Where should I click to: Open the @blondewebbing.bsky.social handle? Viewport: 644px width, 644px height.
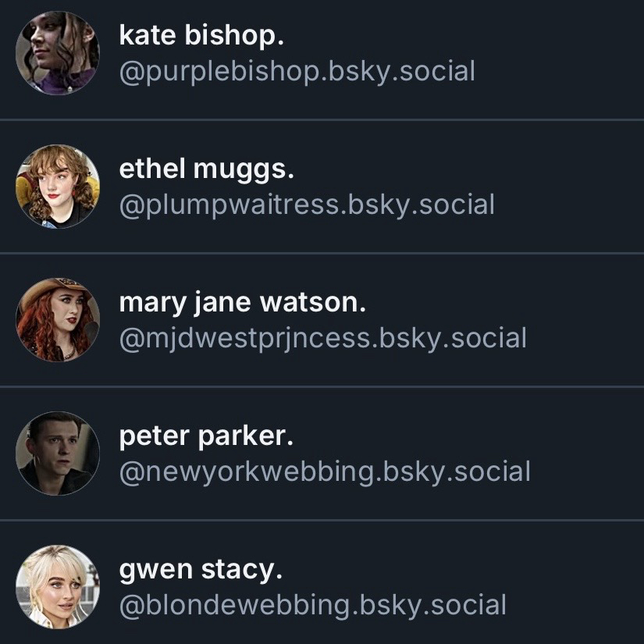point(312,606)
